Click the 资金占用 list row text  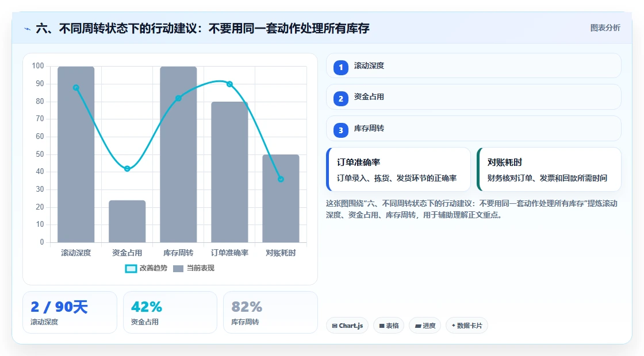tap(369, 97)
